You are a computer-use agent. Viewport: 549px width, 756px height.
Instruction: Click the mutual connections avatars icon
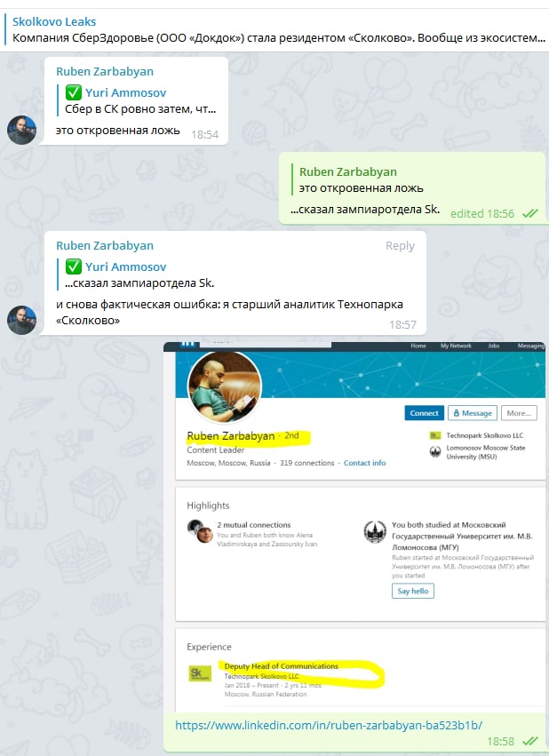[200, 531]
